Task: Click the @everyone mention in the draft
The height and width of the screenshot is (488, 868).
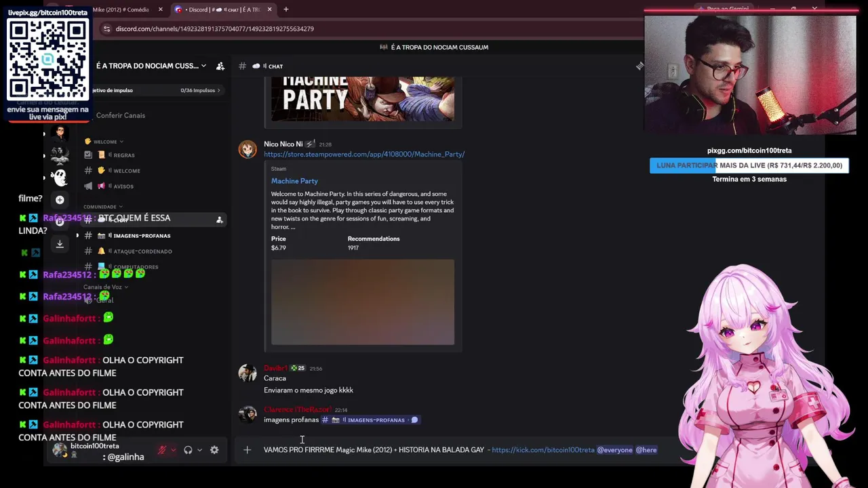Action: pos(614,450)
